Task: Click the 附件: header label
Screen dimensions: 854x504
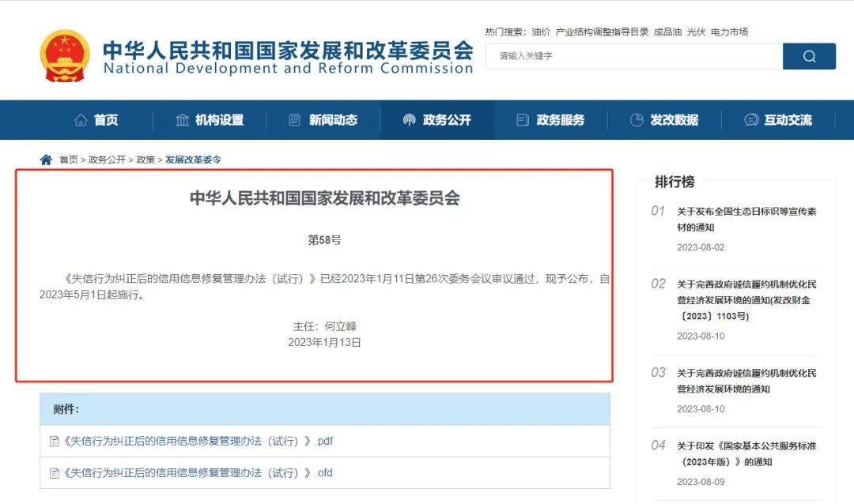Action: point(66,409)
